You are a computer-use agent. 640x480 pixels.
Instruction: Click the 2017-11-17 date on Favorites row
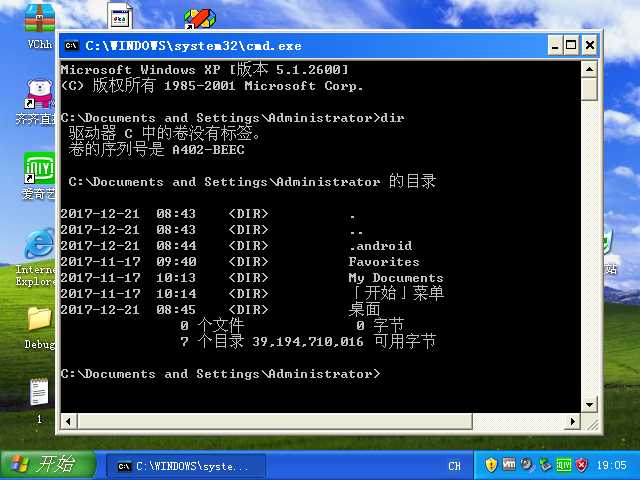pos(100,262)
